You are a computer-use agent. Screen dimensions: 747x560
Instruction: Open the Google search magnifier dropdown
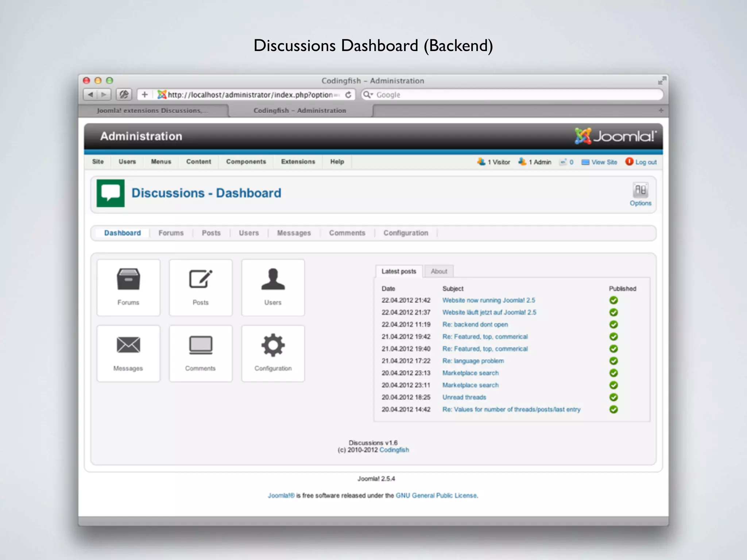pyautogui.click(x=368, y=95)
